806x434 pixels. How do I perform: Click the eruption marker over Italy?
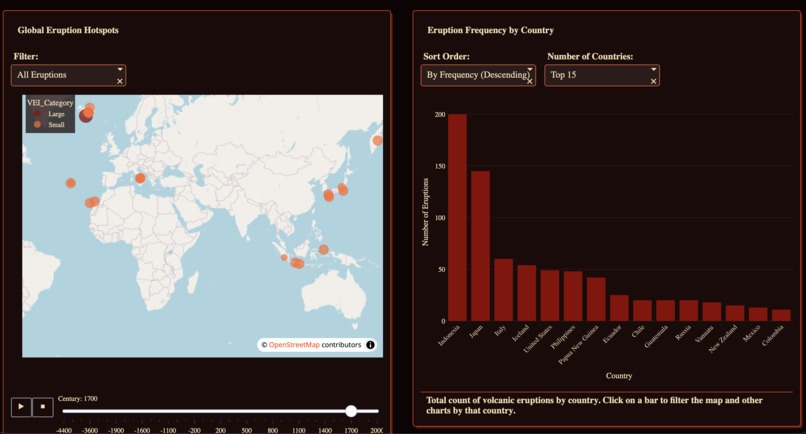coord(140,178)
